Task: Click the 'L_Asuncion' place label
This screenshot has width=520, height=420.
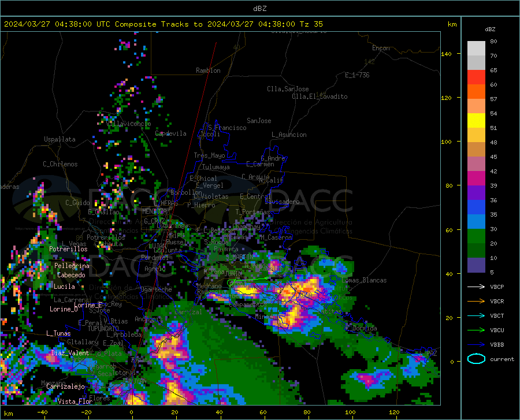Action: tap(289, 135)
